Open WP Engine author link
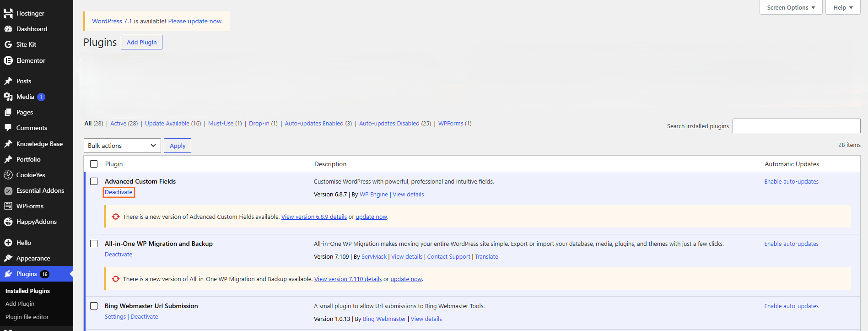Screen dimensions: 868x331 [x=374, y=195]
